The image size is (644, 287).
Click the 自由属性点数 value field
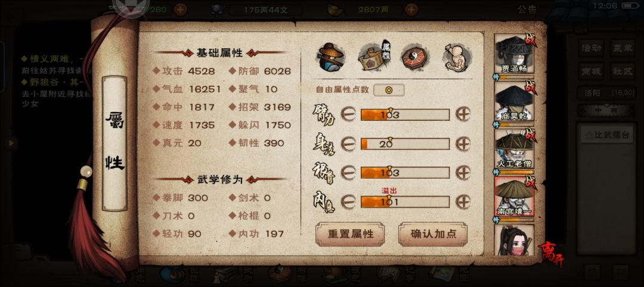389,90
